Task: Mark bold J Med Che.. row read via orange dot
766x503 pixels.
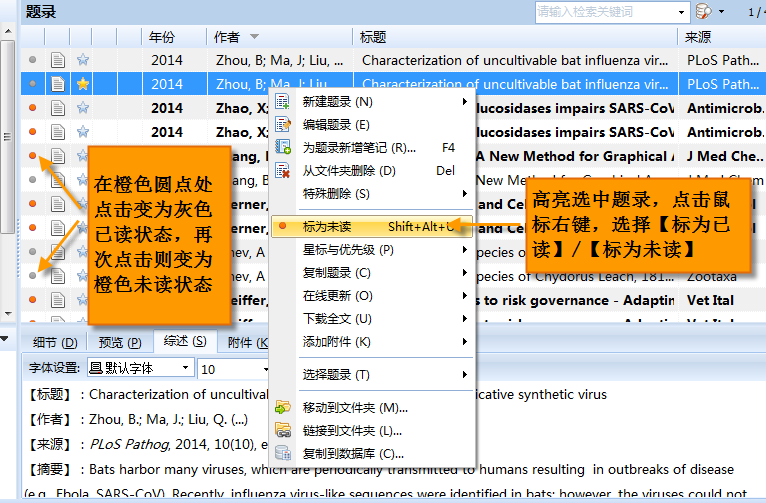Action: point(33,155)
